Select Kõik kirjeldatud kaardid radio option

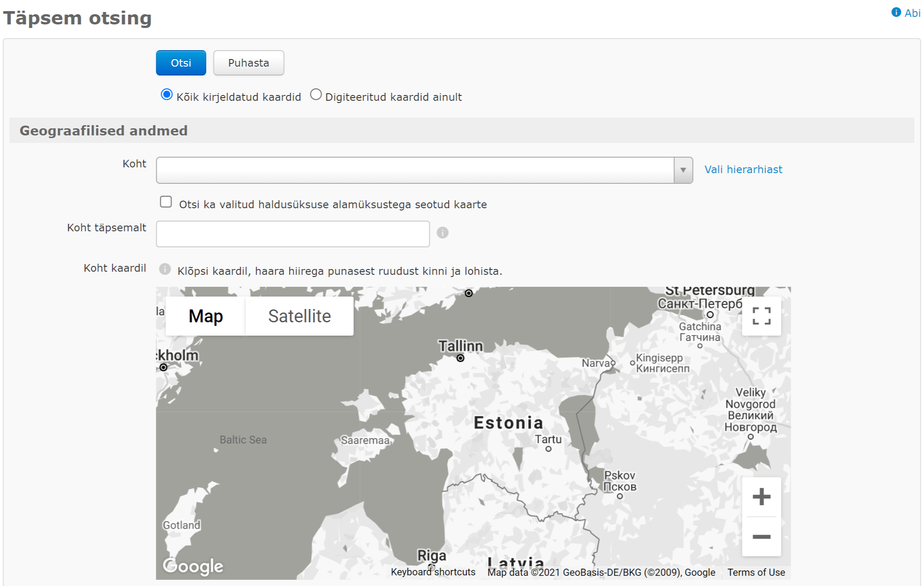point(167,95)
